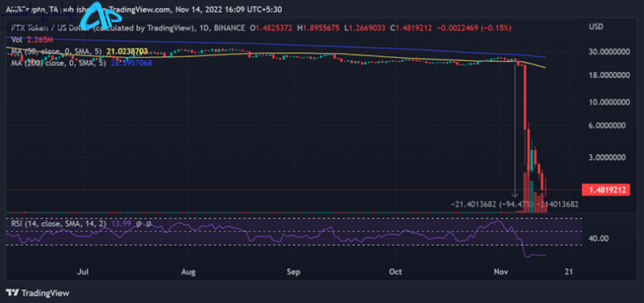Screen dimensions: 644x303
Task: Select the RSI (14, close, SMA, 14, 2) legend
Action: click(59, 223)
